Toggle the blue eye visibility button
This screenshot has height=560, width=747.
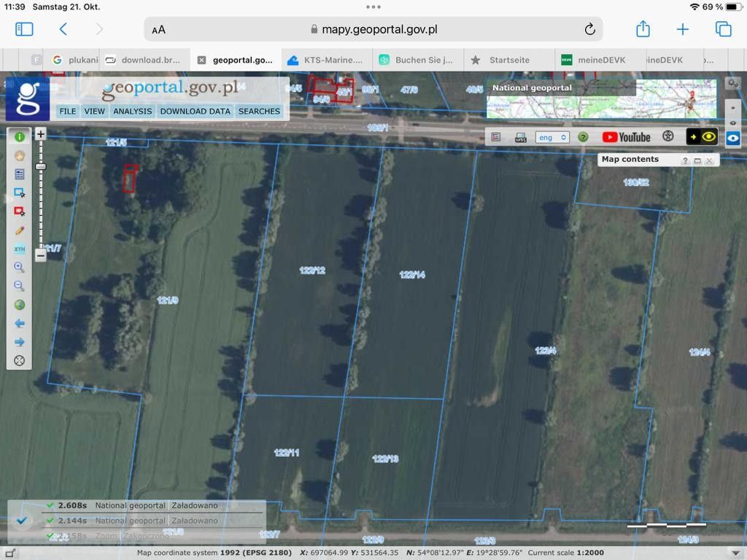click(733, 138)
